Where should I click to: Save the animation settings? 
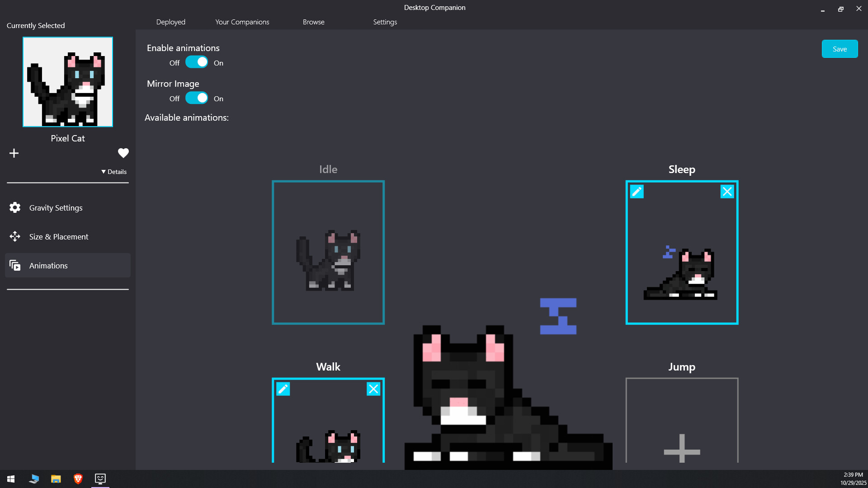[840, 48]
